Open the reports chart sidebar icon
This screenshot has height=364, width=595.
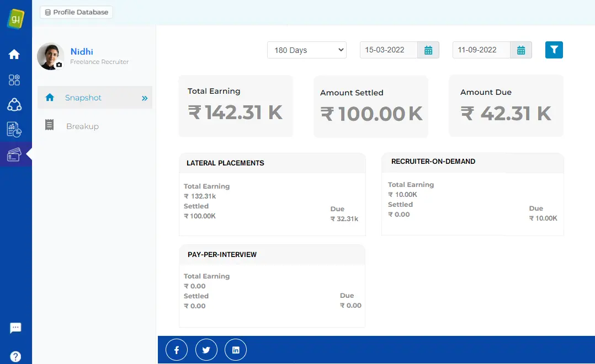coord(14,130)
